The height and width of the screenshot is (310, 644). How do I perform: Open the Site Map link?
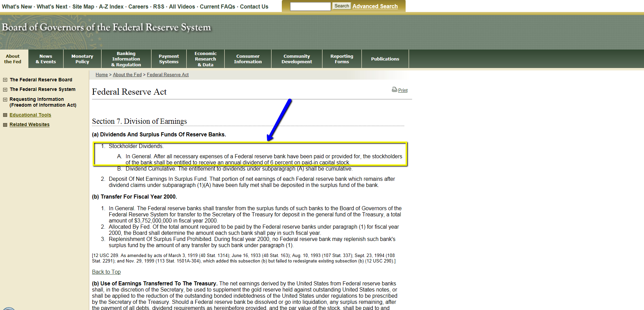83,6
